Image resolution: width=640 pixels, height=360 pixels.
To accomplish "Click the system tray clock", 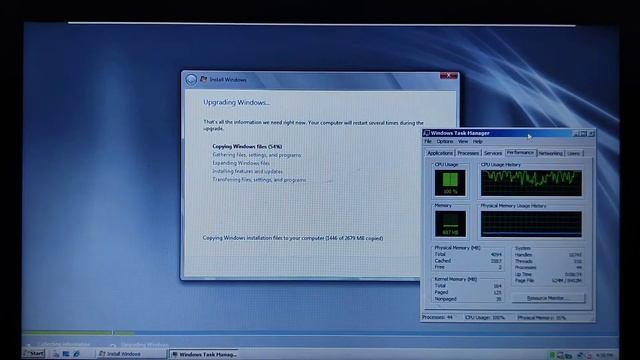I will [x=604, y=355].
